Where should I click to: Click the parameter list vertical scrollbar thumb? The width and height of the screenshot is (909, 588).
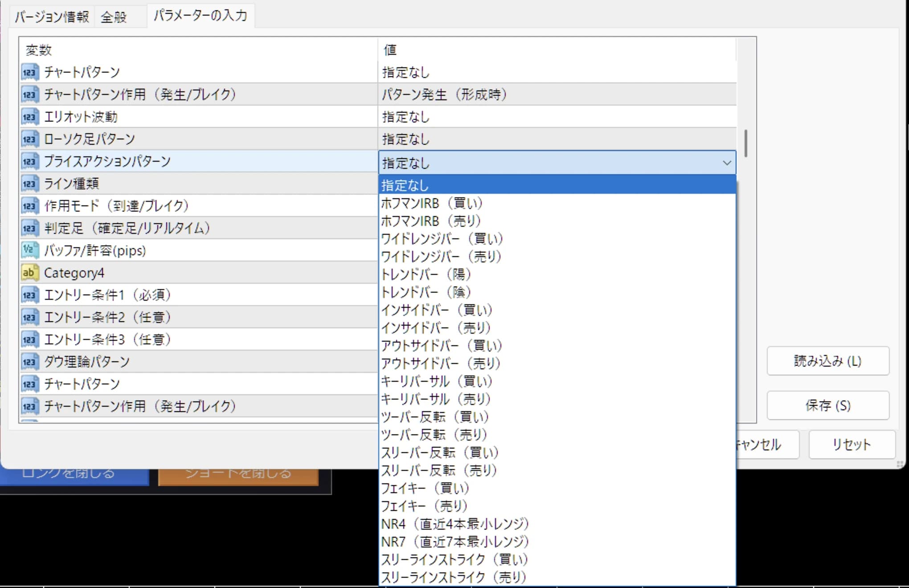(x=746, y=143)
